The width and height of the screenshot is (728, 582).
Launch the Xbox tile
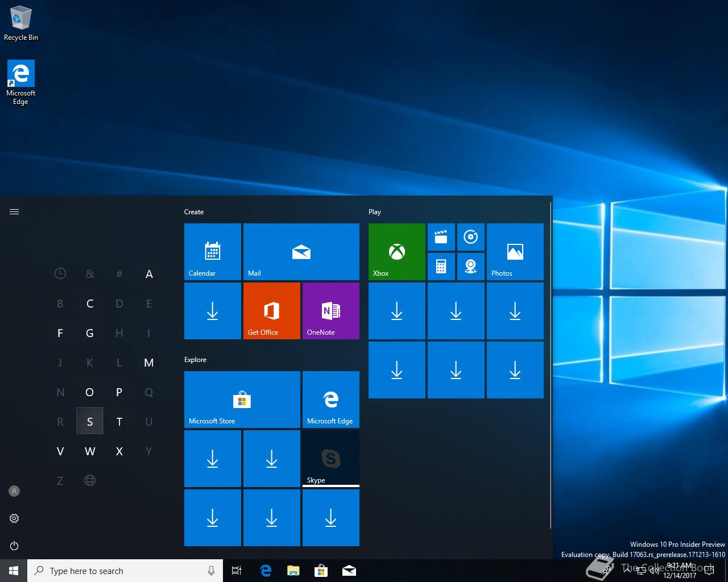coord(397,252)
